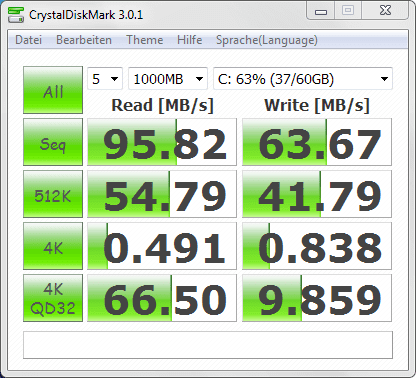Open the Bearbeiten menu
The height and width of the screenshot is (378, 416).
[x=84, y=40]
